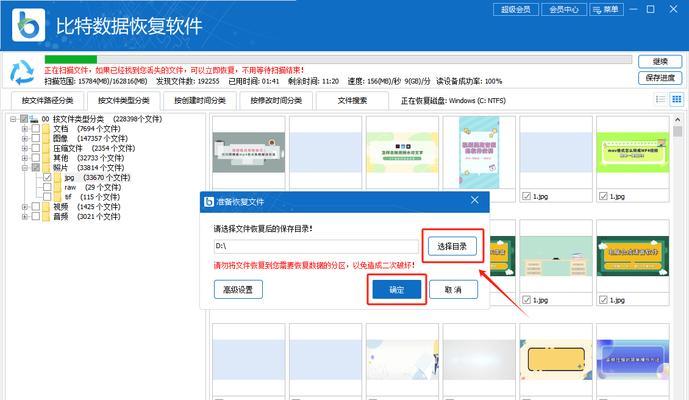Expand the 文档 tree node
Screen dimensions: 689x400
25,129
